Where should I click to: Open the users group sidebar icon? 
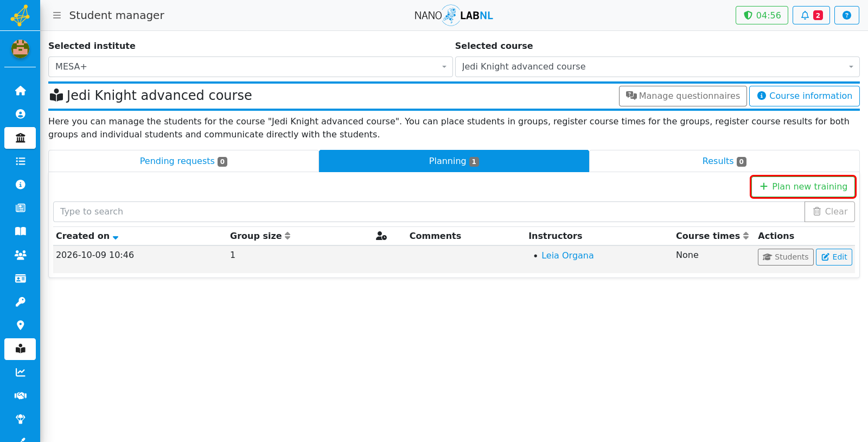[x=20, y=255]
